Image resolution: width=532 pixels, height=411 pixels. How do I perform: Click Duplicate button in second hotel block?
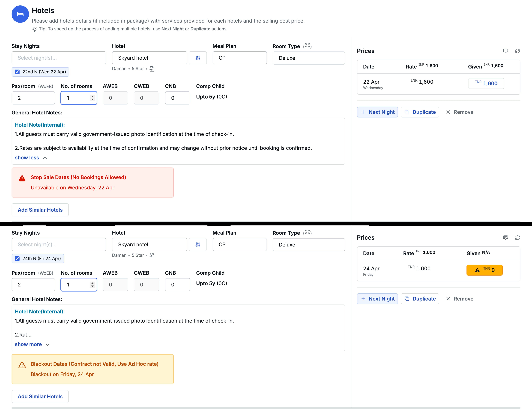pyautogui.click(x=420, y=299)
